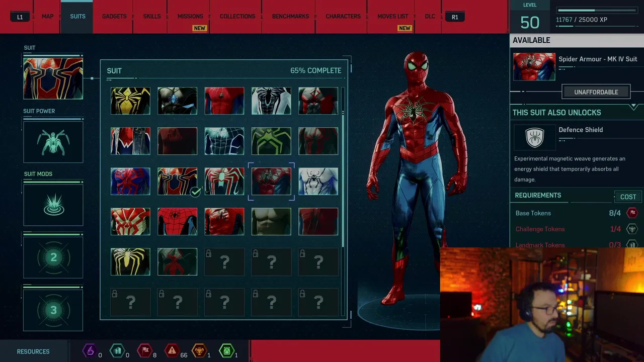The image size is (644, 362).
Task: Click the Landmark token buildings icon in Resources
Action: 117,350
